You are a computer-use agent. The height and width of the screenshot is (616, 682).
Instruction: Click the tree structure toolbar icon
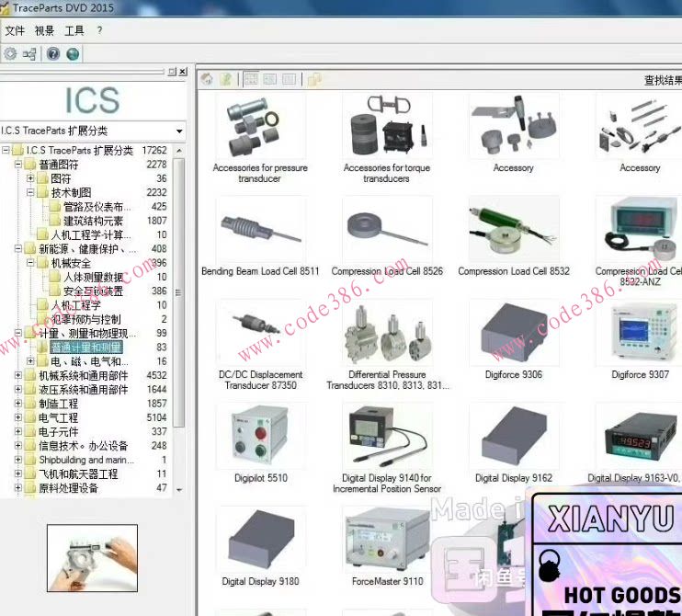30,54
